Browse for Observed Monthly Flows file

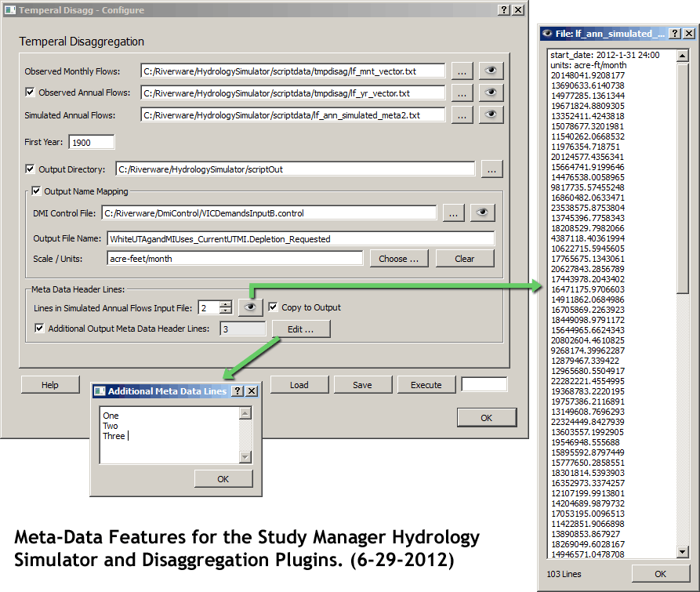click(x=462, y=71)
